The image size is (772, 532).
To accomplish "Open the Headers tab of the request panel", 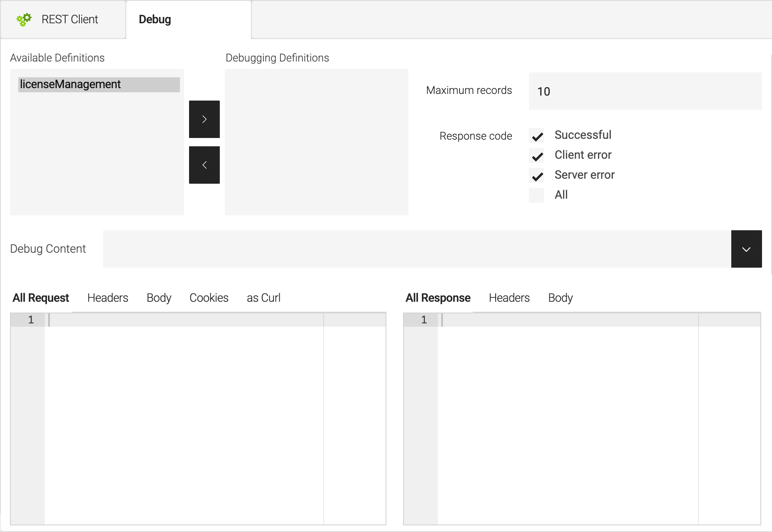I will (x=107, y=298).
